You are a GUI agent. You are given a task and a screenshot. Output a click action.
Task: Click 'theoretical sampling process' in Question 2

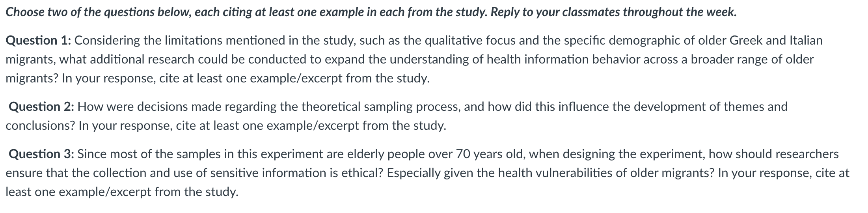click(381, 106)
